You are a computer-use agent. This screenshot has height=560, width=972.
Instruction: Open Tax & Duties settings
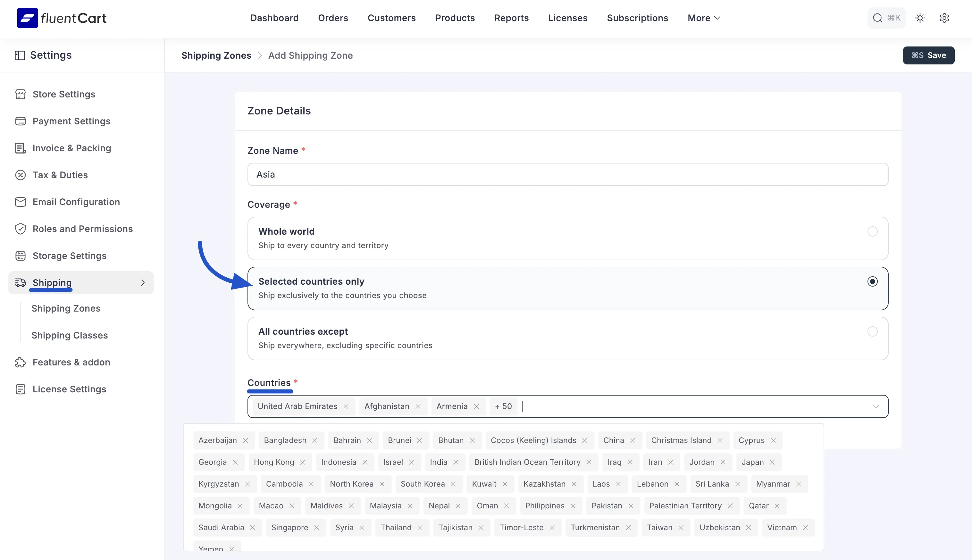click(x=60, y=175)
